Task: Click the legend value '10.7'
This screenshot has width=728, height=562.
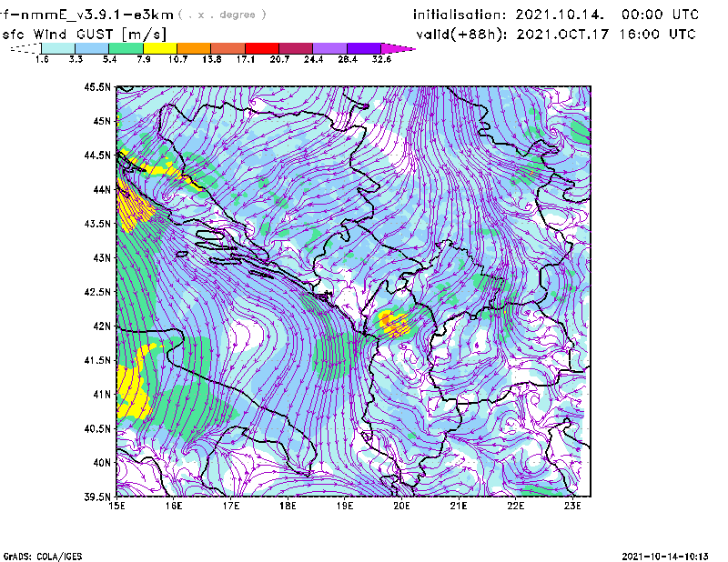Action: click(177, 59)
